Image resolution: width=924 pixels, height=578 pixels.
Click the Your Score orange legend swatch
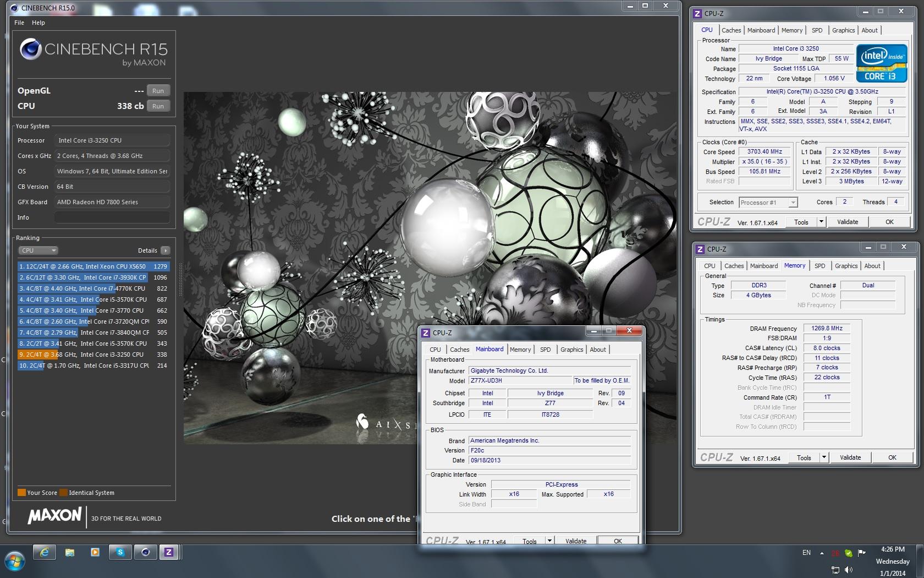[x=21, y=493]
